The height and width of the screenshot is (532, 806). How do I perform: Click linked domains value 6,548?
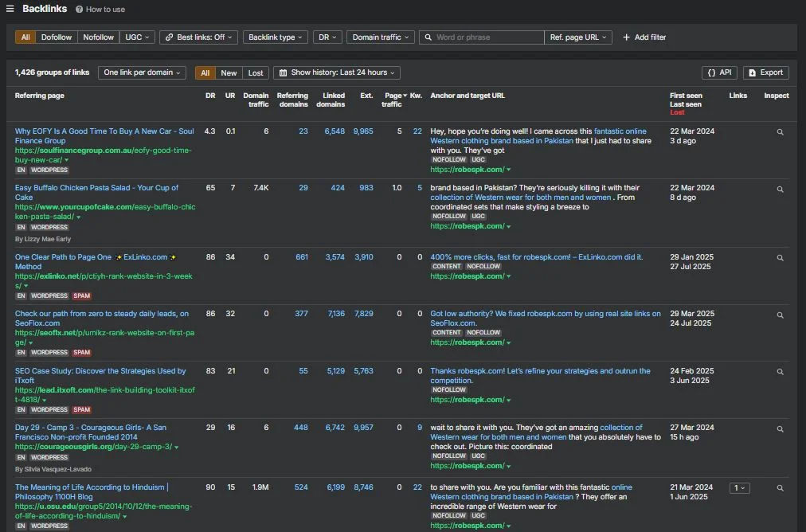(335, 131)
